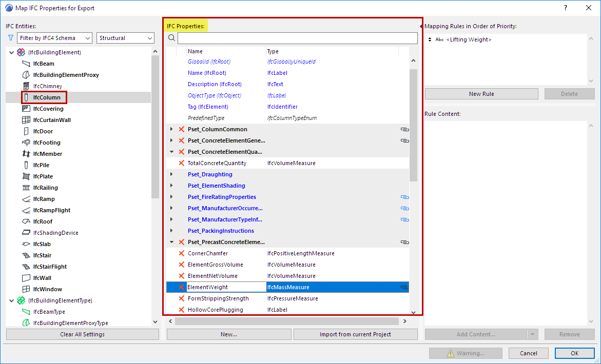Select the Pset_ElementShading row
601x364 pixels.
coord(287,186)
